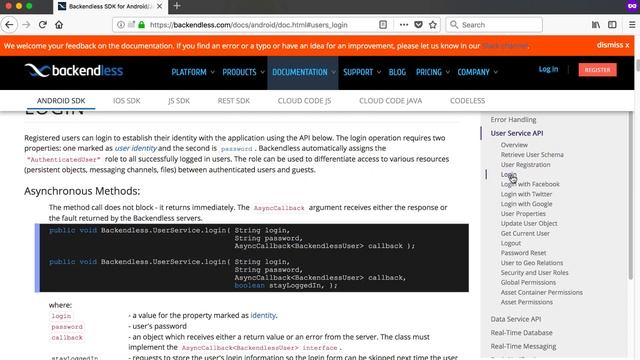Image resolution: width=640 pixels, height=360 pixels.
Task: Follow the 'user identity' link
Action: (x=136, y=148)
